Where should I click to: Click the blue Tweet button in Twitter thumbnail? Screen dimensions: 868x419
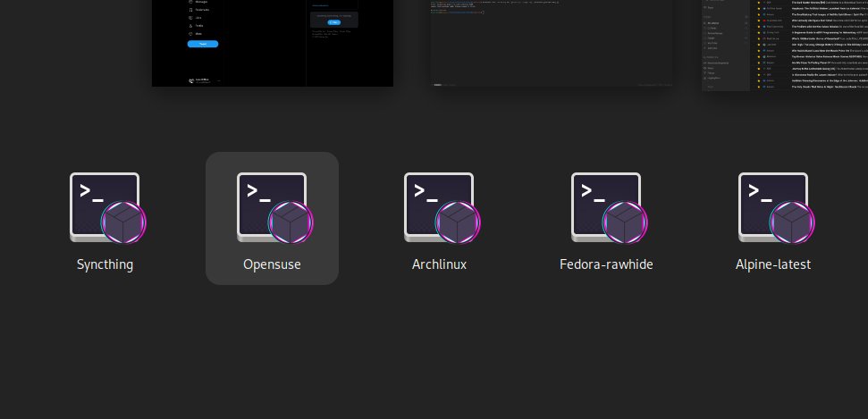coord(203,44)
